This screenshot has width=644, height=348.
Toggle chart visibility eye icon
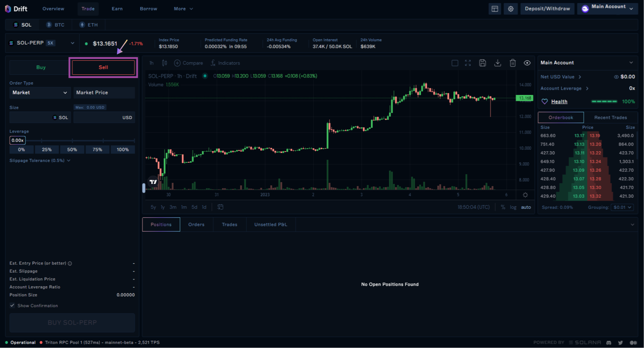coord(527,63)
